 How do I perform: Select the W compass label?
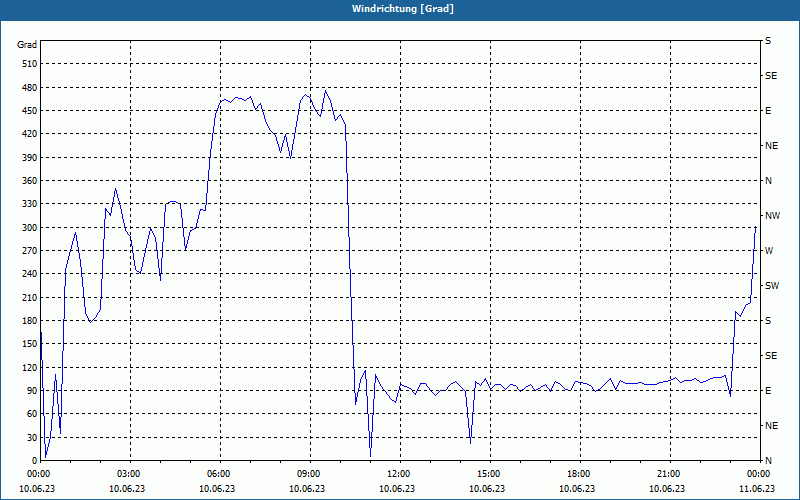[x=769, y=251]
